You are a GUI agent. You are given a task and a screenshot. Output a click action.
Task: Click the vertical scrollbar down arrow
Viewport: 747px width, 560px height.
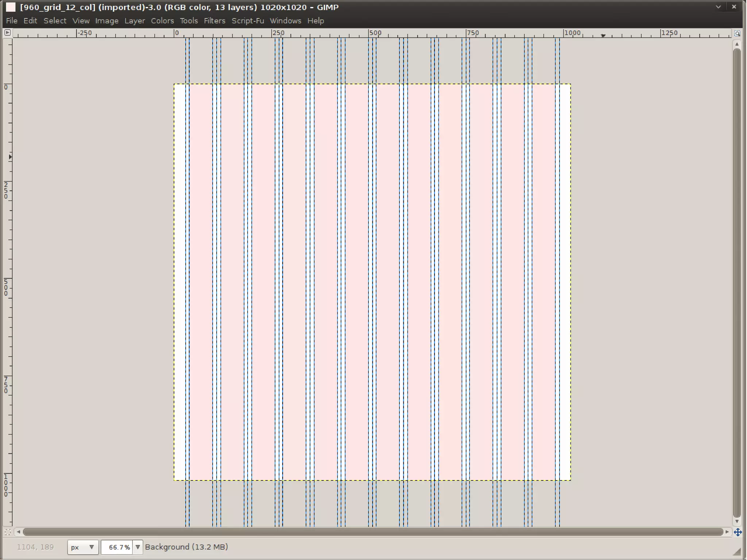click(737, 521)
